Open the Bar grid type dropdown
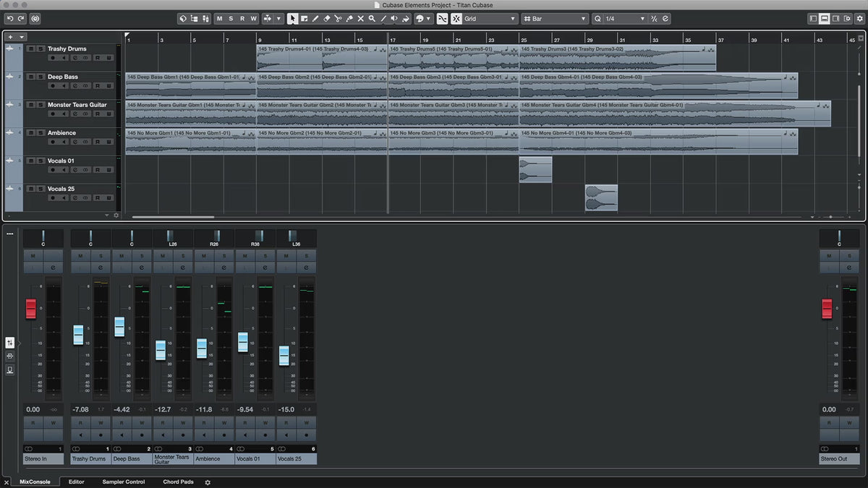868x488 pixels. pos(555,19)
